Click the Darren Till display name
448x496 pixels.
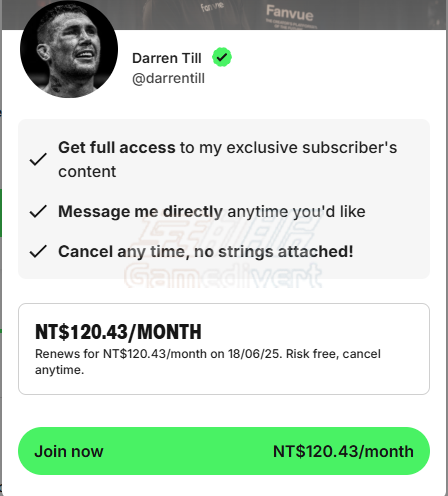[167, 58]
